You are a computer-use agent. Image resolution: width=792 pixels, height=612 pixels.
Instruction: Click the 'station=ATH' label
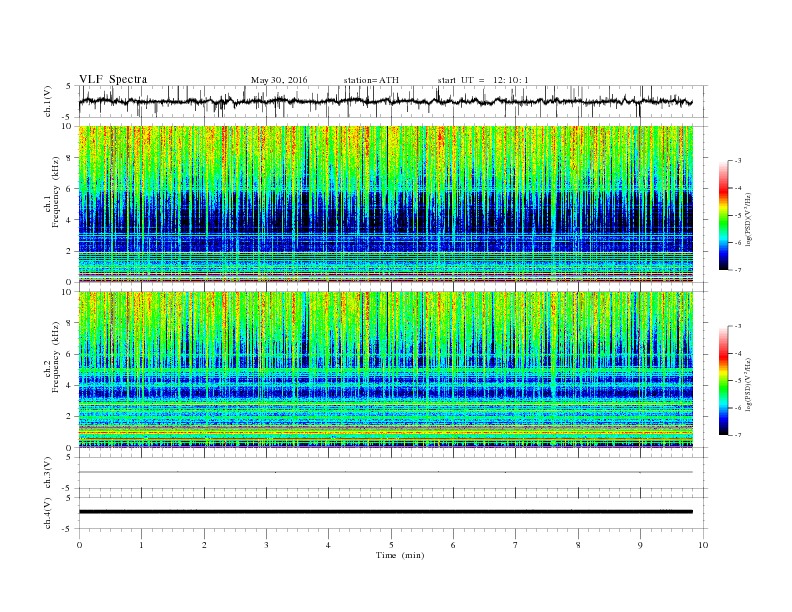[371, 80]
